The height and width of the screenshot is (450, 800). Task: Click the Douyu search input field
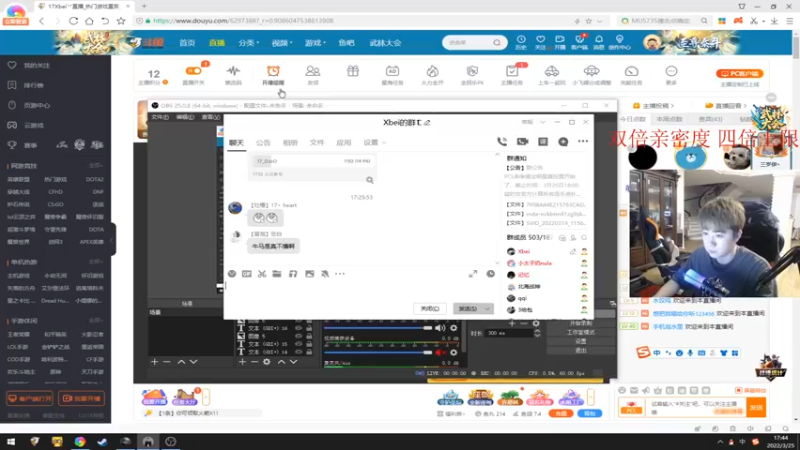click(x=468, y=43)
